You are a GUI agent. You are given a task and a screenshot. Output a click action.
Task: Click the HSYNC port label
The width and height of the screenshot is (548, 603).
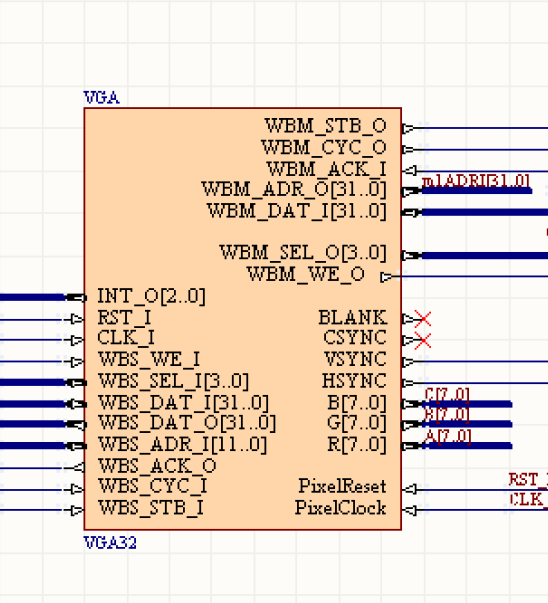pos(354,381)
